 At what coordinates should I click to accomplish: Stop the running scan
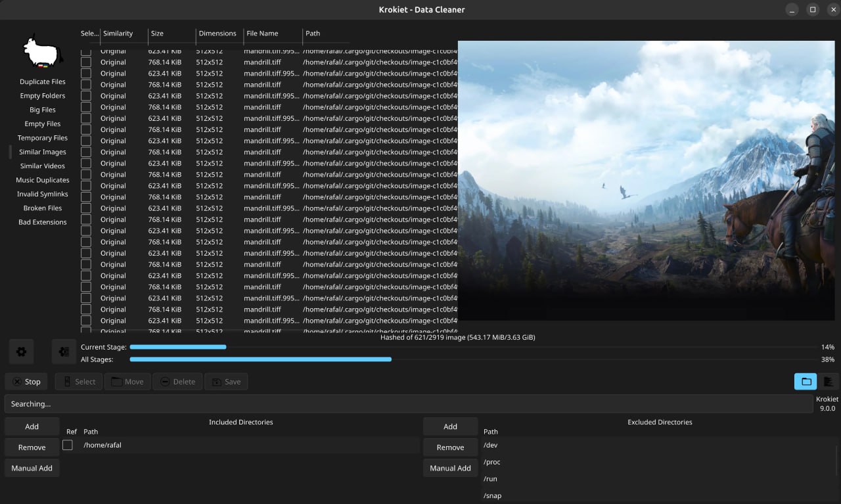coord(26,381)
